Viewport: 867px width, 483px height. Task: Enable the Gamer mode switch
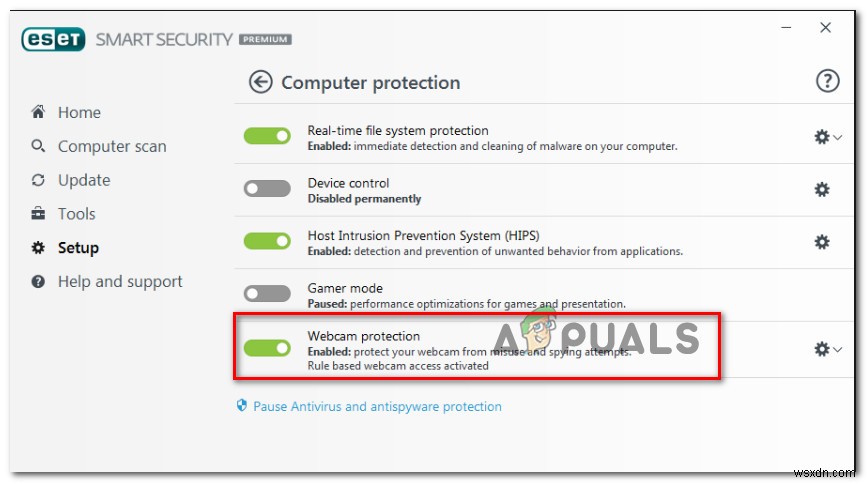(x=267, y=294)
